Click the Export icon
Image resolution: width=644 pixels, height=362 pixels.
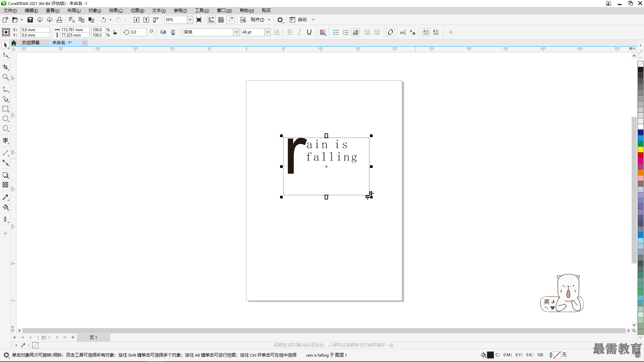(146, 20)
